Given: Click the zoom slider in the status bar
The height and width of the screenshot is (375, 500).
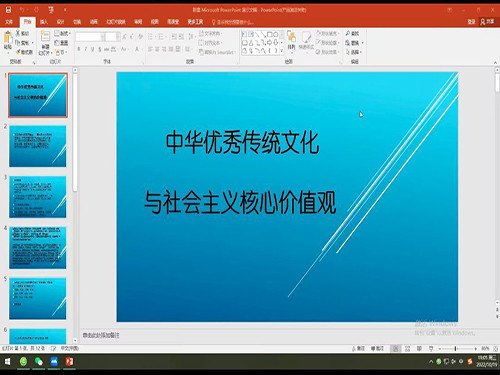Looking at the screenshot, I should 458,349.
